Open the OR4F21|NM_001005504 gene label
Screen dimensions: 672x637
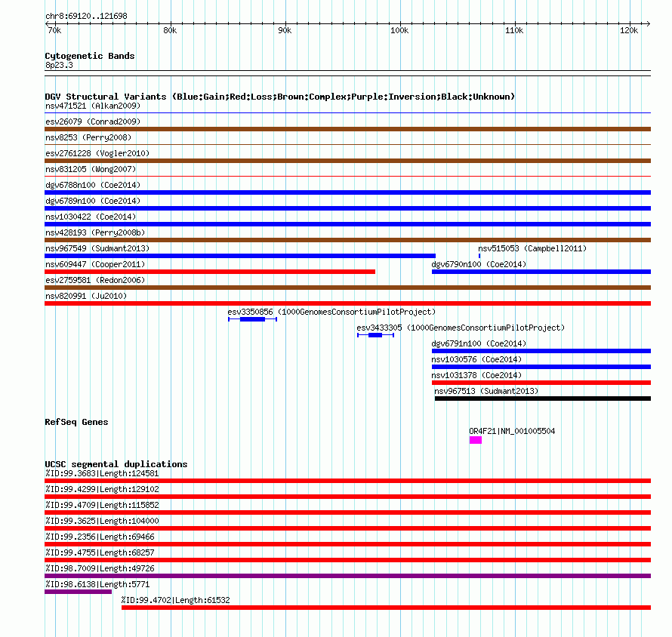click(x=512, y=432)
